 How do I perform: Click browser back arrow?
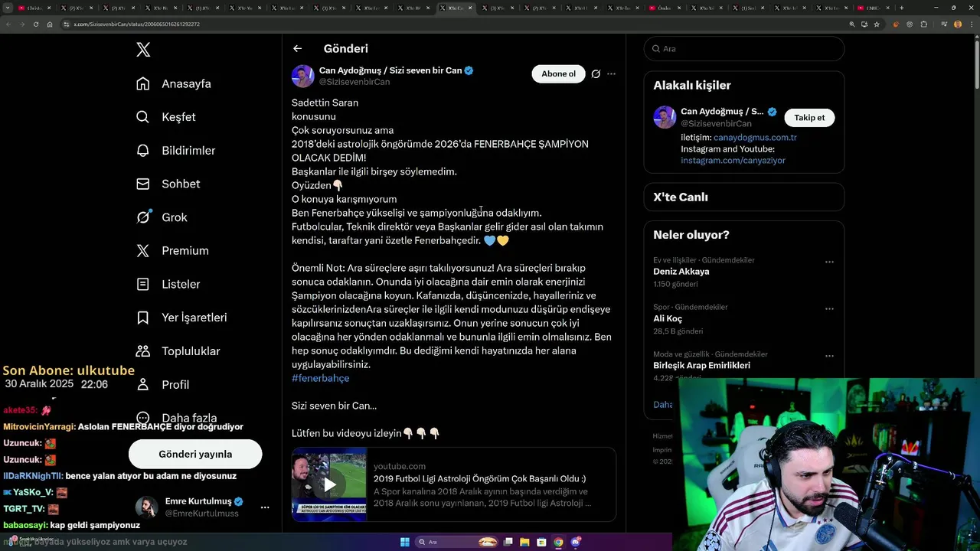coord(8,24)
